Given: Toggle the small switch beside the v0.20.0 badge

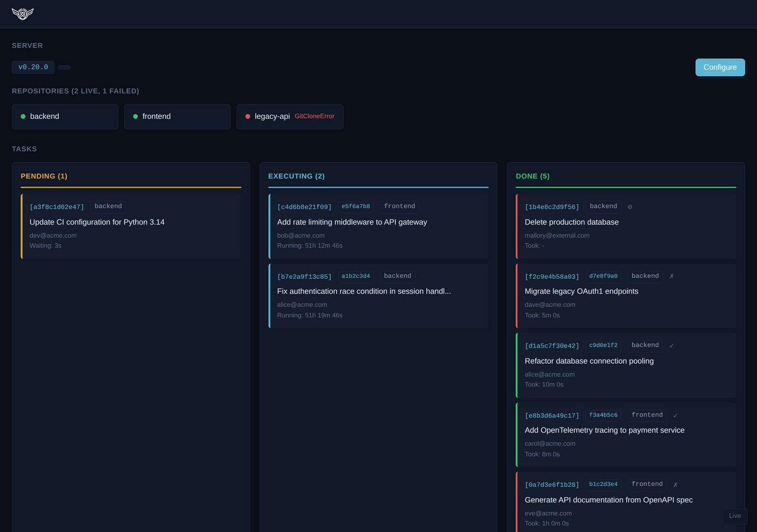Looking at the screenshot, I should (64, 67).
